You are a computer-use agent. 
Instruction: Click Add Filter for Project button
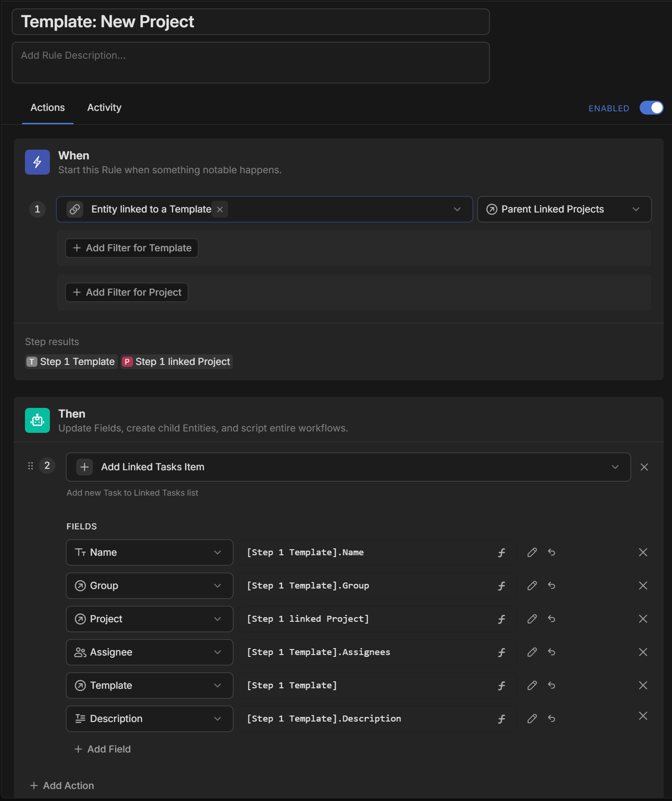coord(127,292)
